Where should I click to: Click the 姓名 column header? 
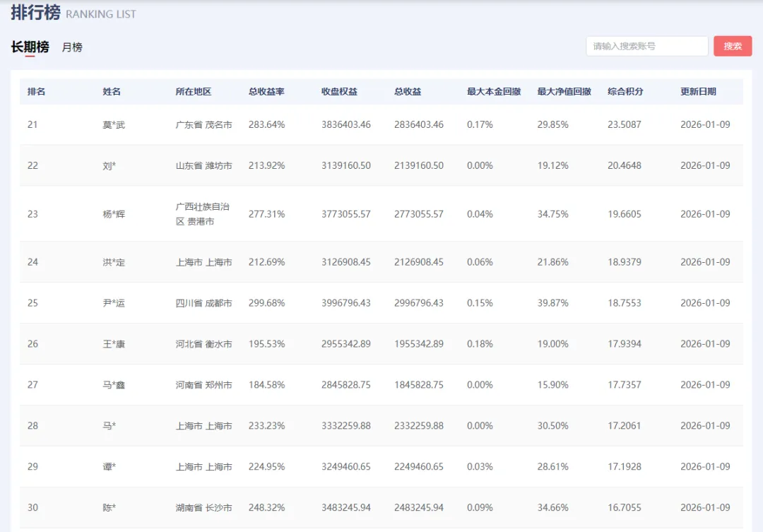112,92
